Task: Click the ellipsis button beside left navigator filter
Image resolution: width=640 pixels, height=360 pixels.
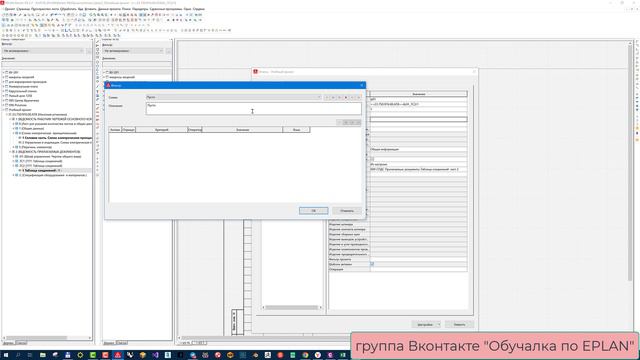Action: (x=89, y=51)
